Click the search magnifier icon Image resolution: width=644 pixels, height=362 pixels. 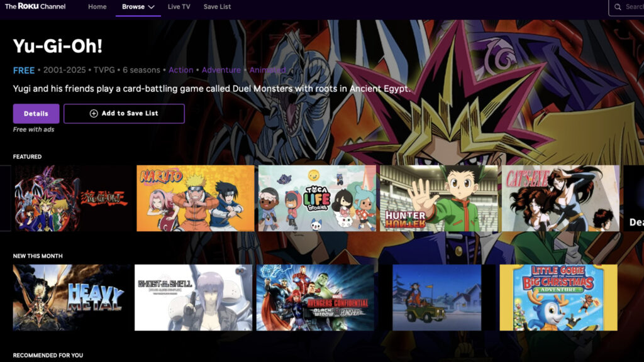[618, 7]
